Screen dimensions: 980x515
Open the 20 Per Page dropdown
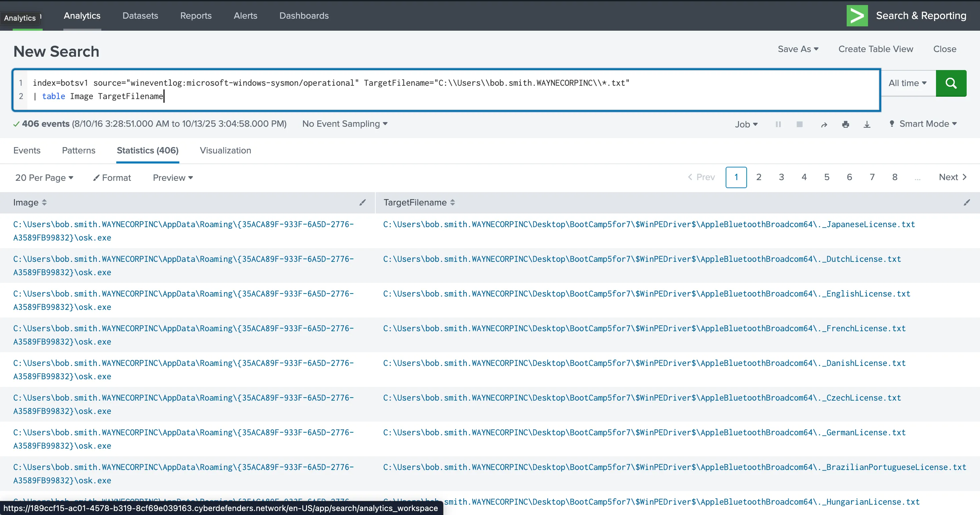tap(44, 178)
